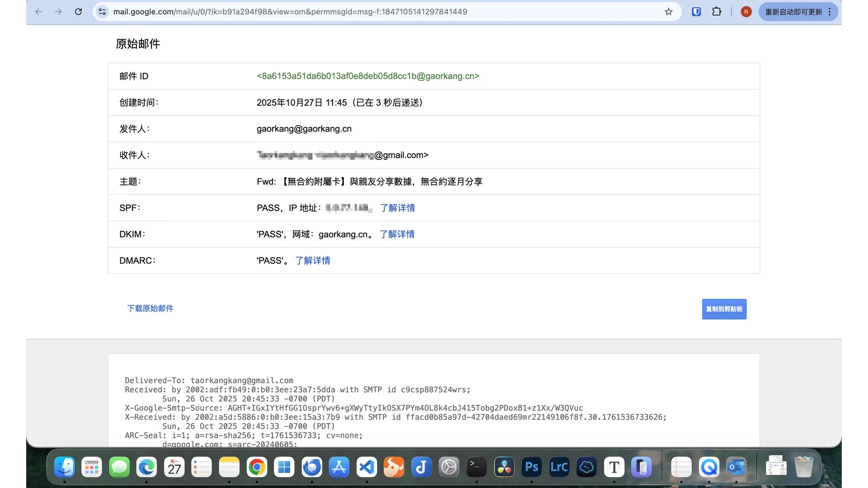Open SPF 了解详情 link
This screenshot has height=488, width=868.
(x=397, y=208)
